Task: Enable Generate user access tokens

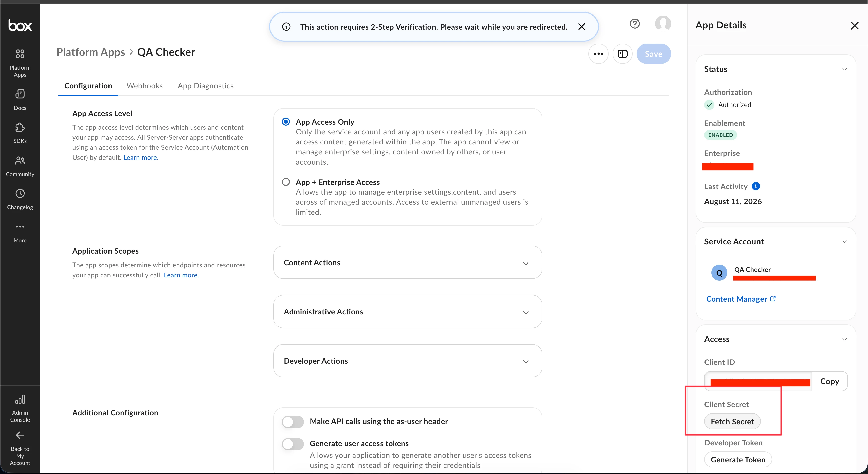Action: pos(293,444)
